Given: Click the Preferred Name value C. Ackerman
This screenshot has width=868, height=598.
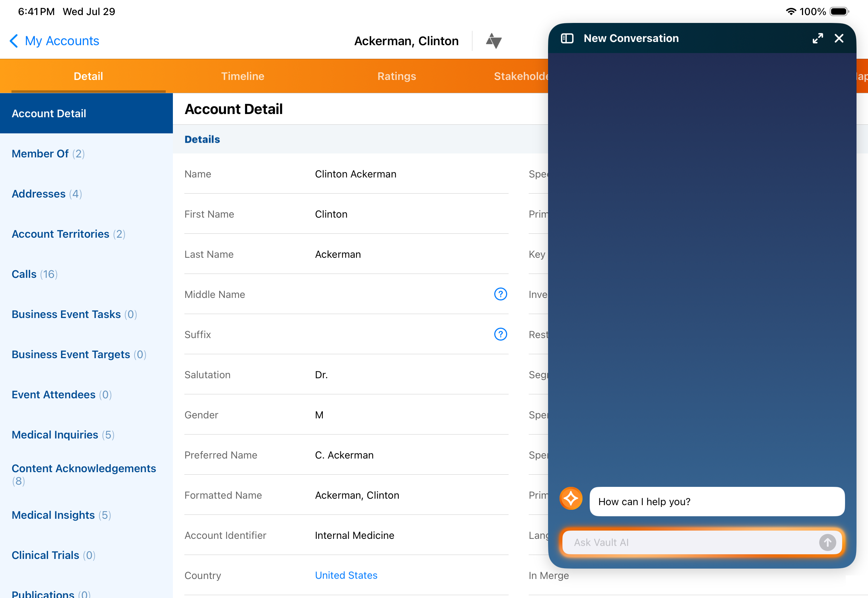Looking at the screenshot, I should point(344,455).
